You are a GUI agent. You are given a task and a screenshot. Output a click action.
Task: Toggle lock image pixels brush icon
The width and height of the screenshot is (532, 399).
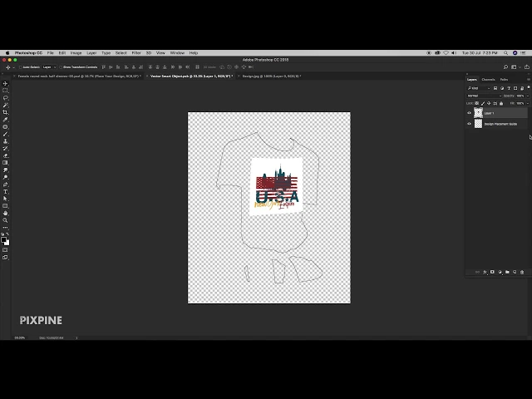(483, 103)
